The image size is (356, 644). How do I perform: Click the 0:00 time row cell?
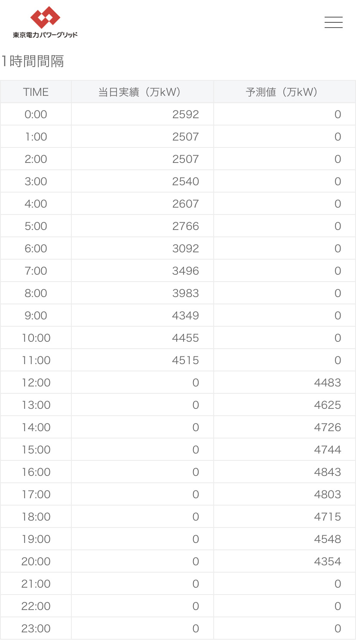click(x=36, y=114)
